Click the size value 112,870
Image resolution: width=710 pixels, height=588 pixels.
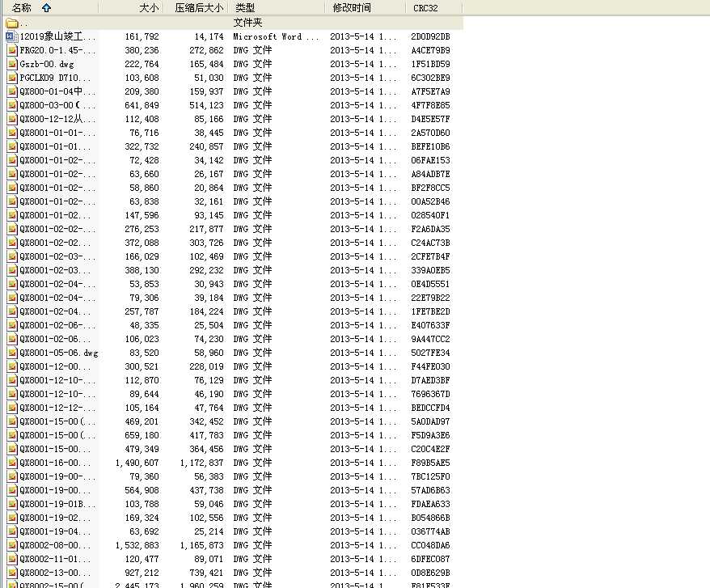click(x=142, y=380)
